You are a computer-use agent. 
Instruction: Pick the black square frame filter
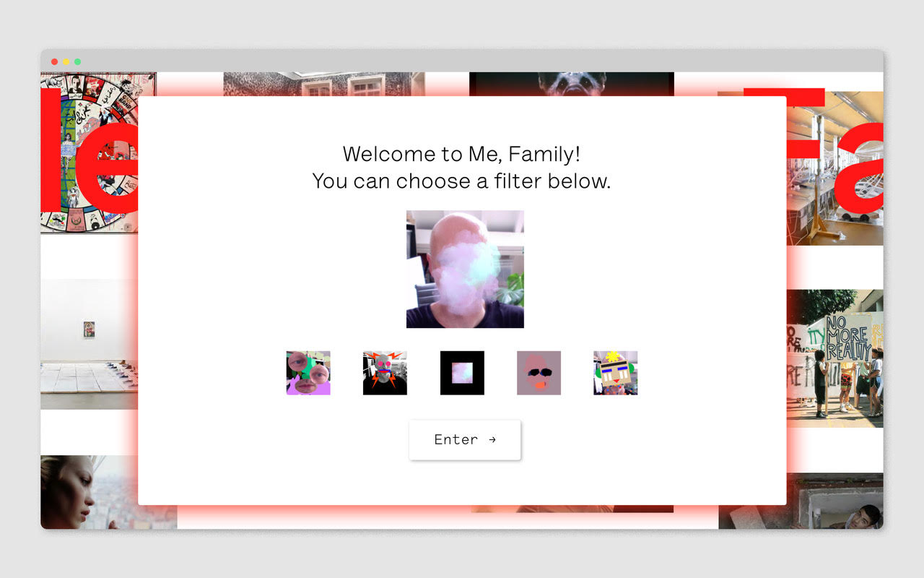(x=462, y=373)
